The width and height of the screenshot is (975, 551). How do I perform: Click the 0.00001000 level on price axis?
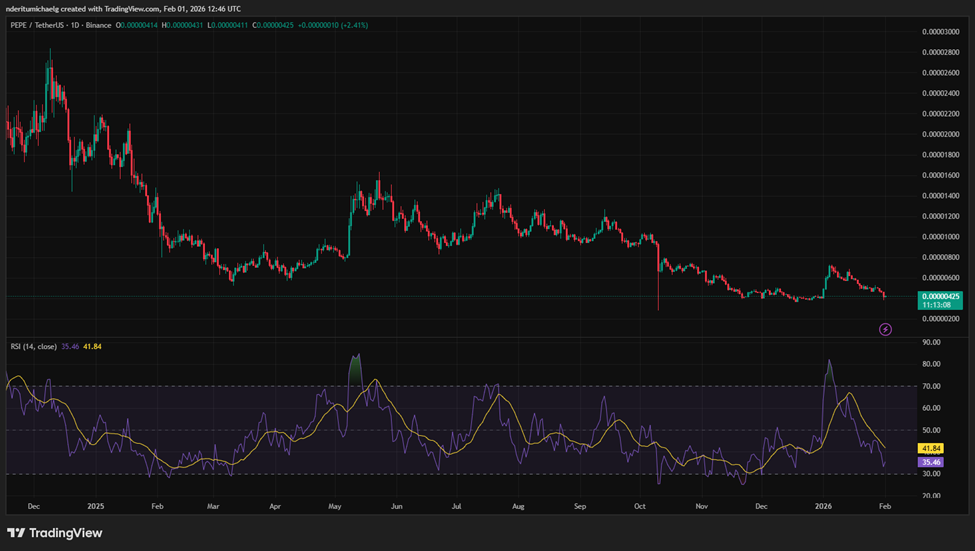[x=942, y=237]
